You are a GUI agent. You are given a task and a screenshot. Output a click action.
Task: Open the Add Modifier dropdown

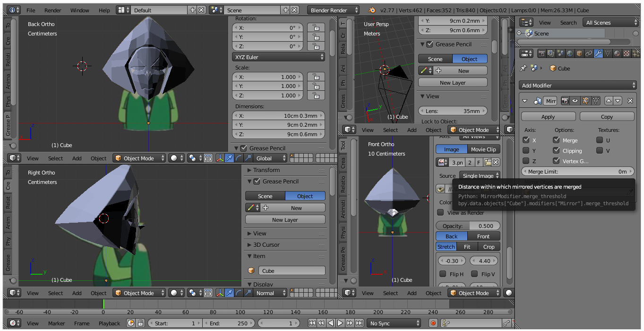[x=578, y=86]
